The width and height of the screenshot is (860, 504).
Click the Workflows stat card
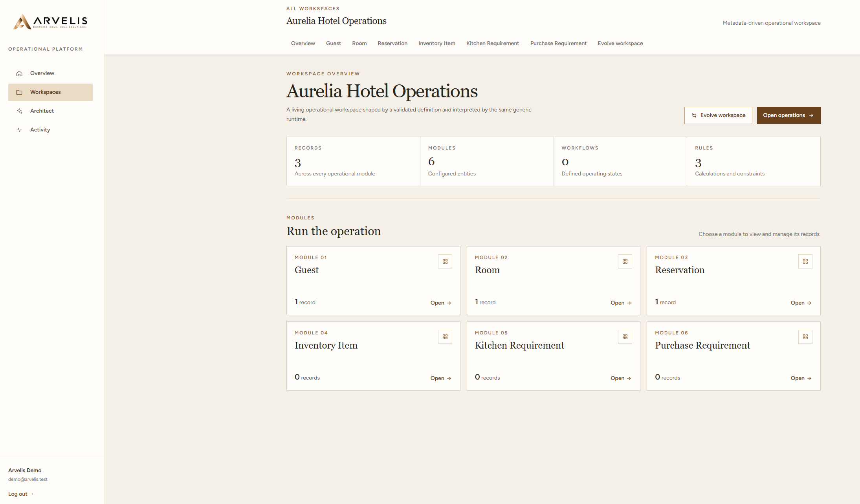[x=620, y=161]
